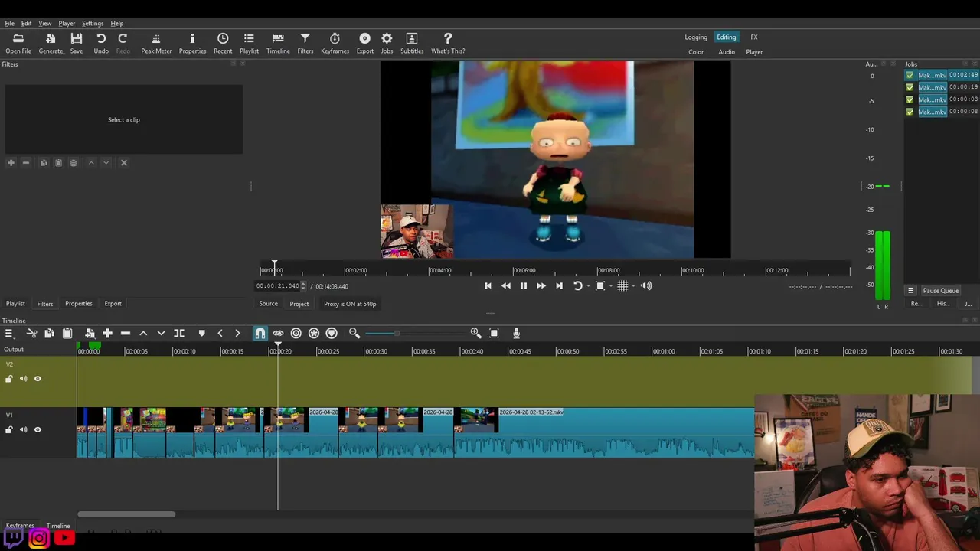This screenshot has width=980, height=551.
Task: Open the player grid options dropdown
Action: pyautogui.click(x=632, y=285)
